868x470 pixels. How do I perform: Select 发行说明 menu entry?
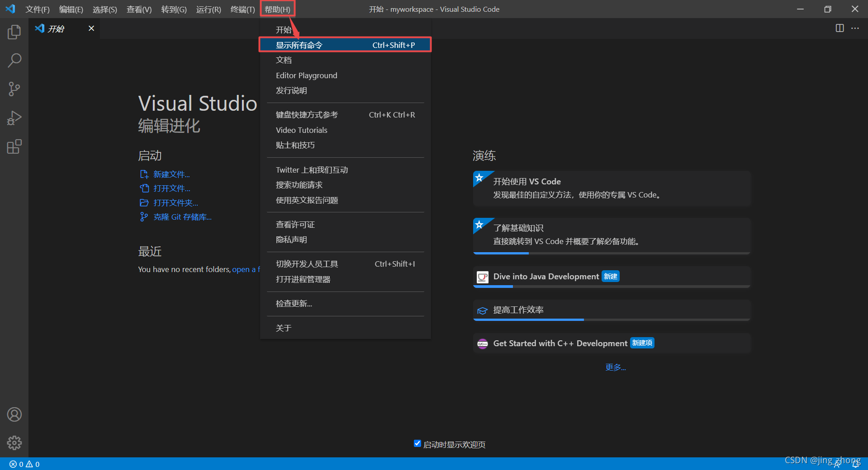point(346,90)
